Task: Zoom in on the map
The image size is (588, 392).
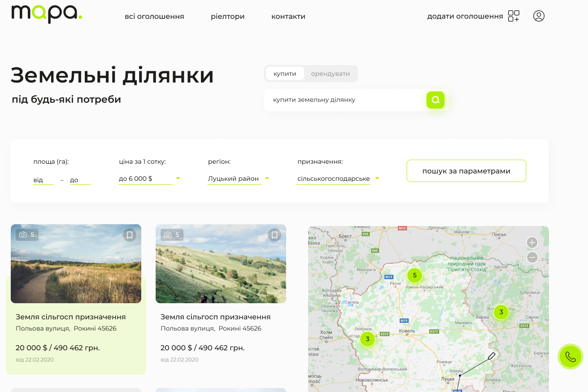Action: click(x=532, y=243)
